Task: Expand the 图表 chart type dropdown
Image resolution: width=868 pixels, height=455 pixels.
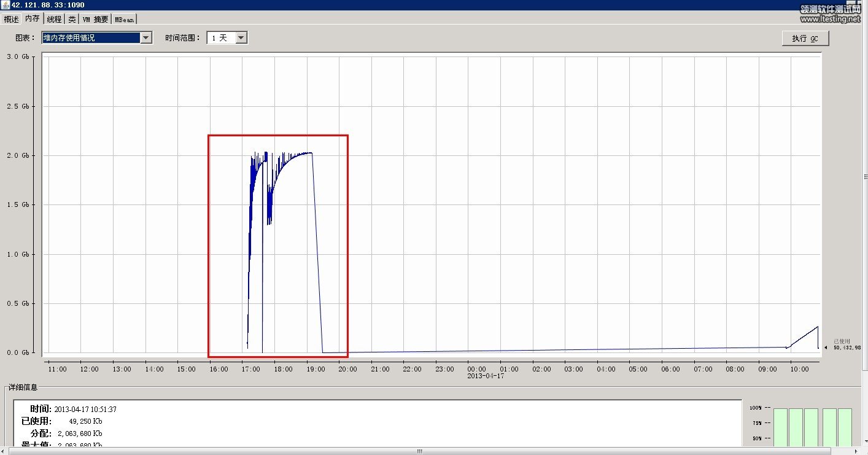Action: (145, 38)
